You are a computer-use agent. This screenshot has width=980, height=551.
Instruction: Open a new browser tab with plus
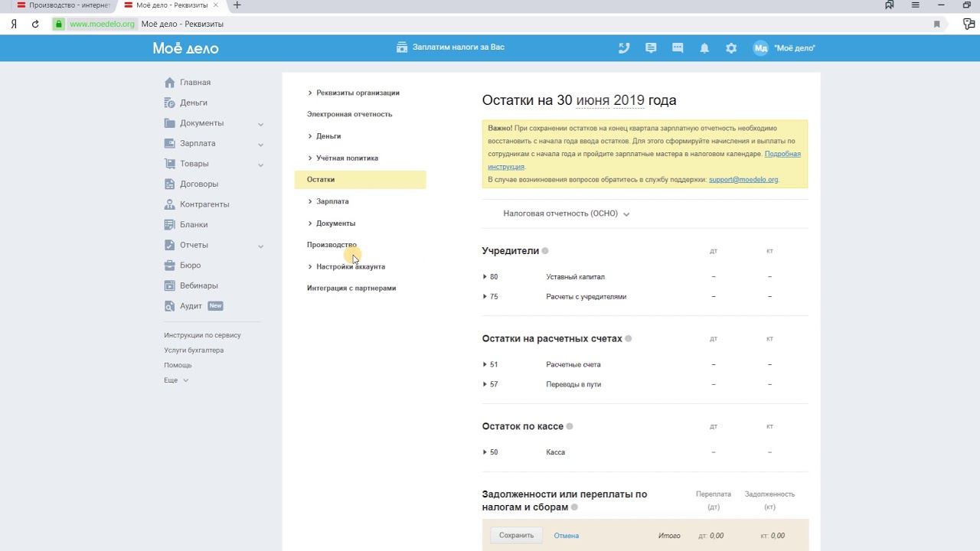coord(237,5)
